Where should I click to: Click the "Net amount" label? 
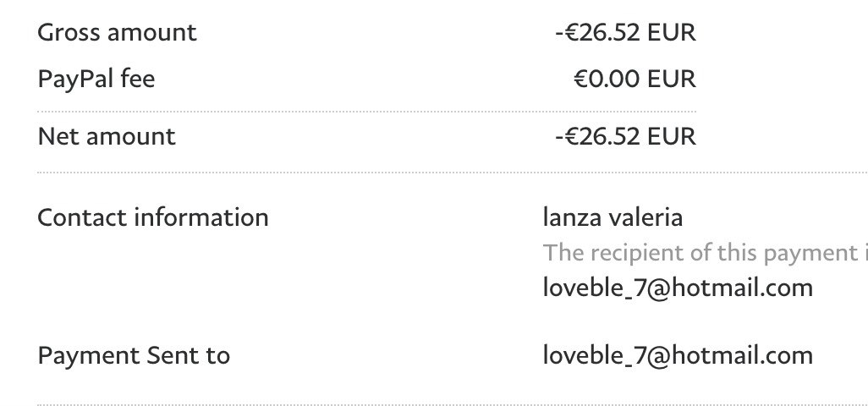(x=107, y=136)
